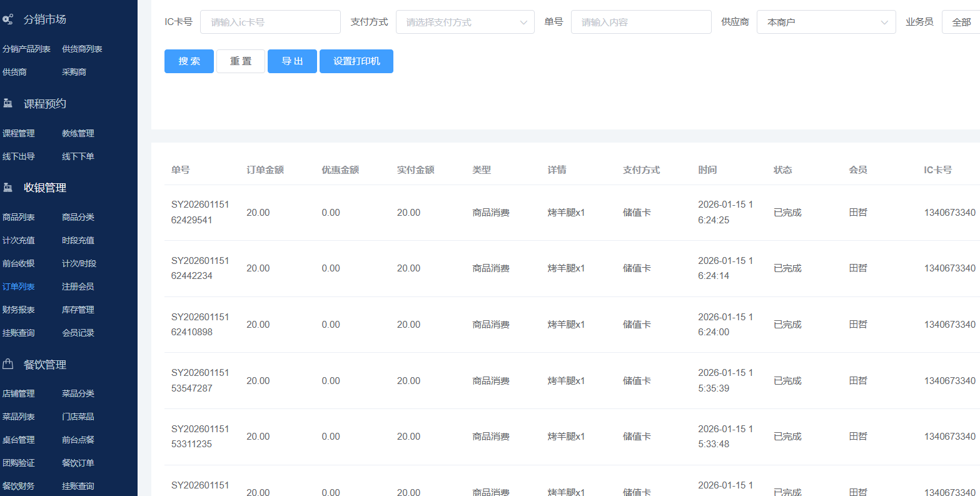Open the 支付方式 payment method dropdown
Screen dimensions: 980x496
(x=465, y=22)
